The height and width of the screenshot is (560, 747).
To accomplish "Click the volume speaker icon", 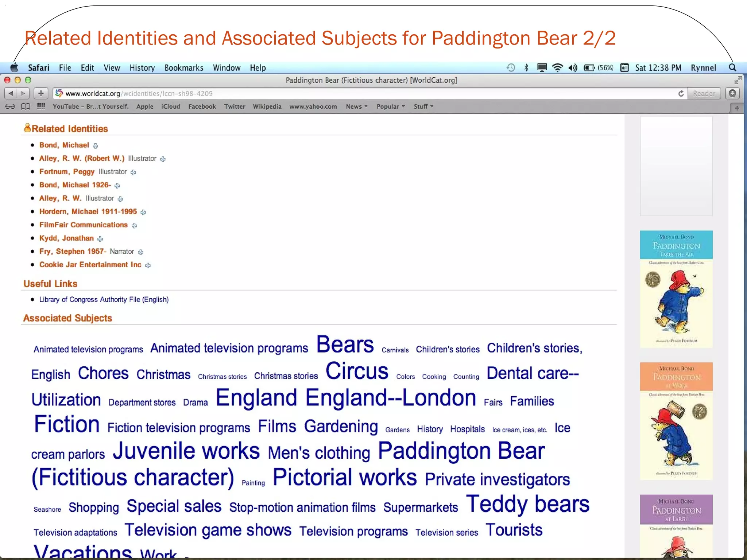I will [x=573, y=68].
